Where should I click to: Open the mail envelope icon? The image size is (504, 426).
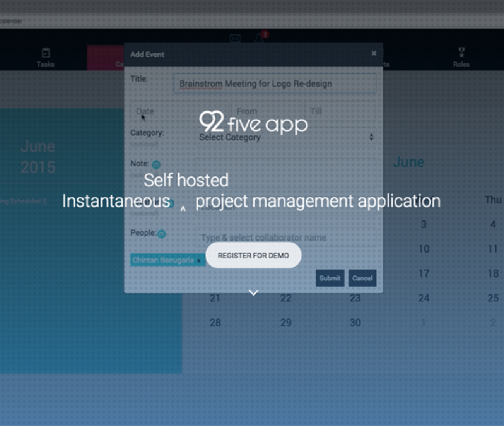coord(235,38)
